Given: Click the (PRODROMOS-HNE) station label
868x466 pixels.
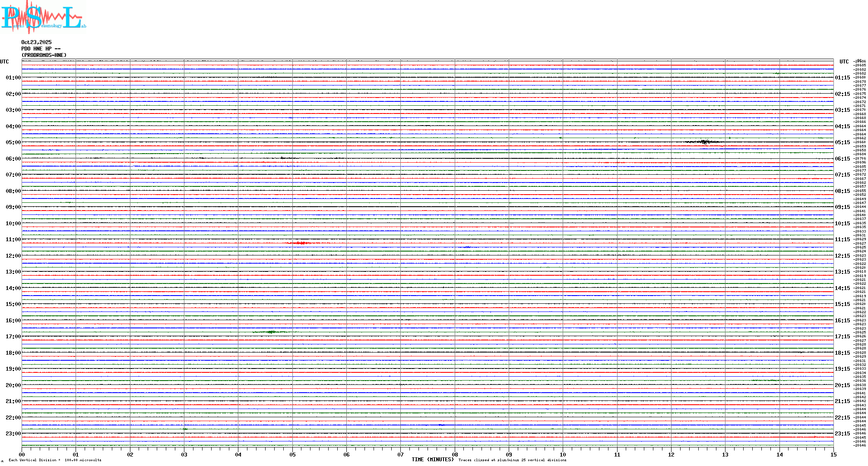Looking at the screenshot, I should pos(44,55).
